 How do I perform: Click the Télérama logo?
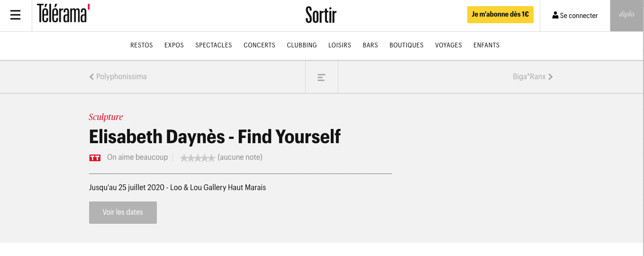click(63, 14)
